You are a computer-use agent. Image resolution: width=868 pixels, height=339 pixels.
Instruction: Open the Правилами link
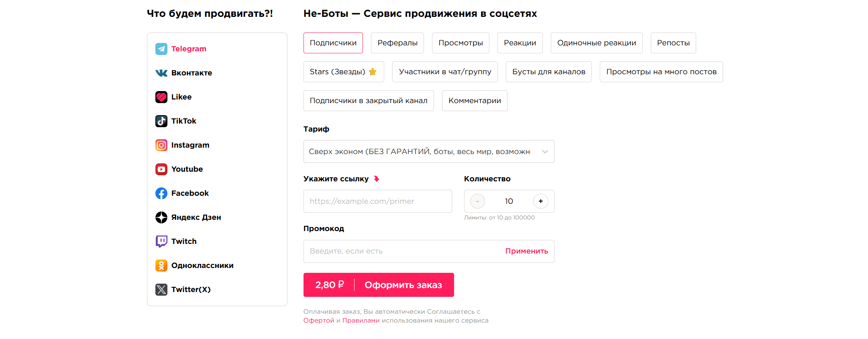click(x=361, y=321)
